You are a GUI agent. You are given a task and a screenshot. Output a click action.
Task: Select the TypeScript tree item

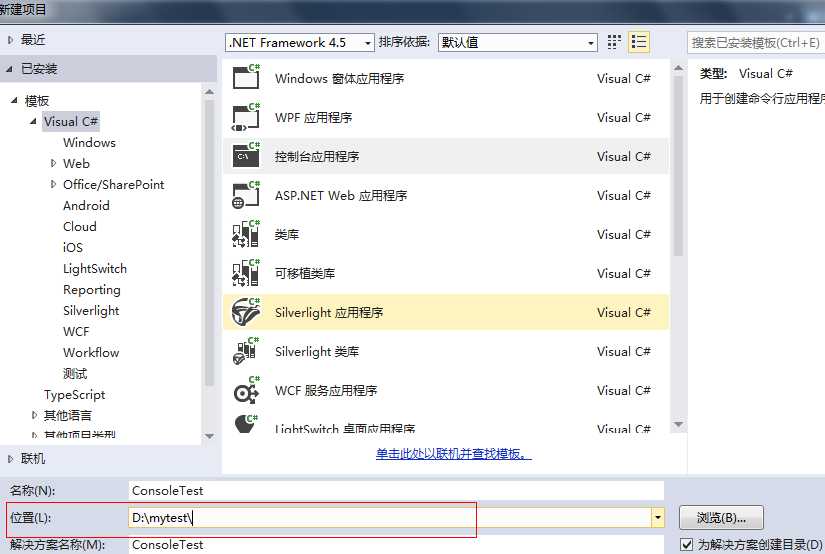75,395
